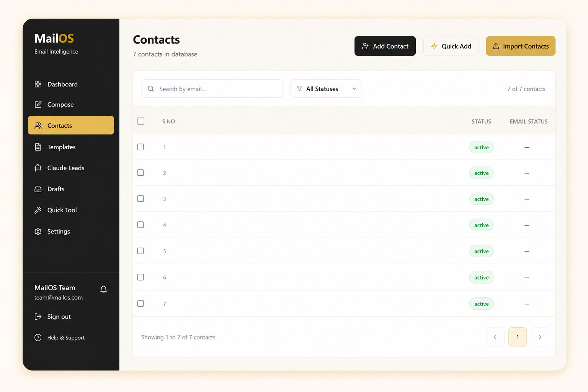Select page 1 in pagination
This screenshot has height=392, width=588.
518,337
